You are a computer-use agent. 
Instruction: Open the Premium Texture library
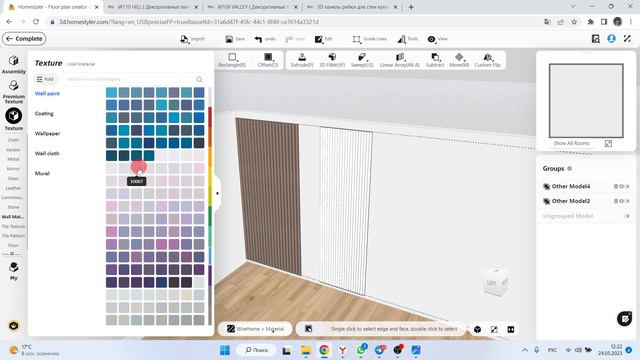click(13, 91)
